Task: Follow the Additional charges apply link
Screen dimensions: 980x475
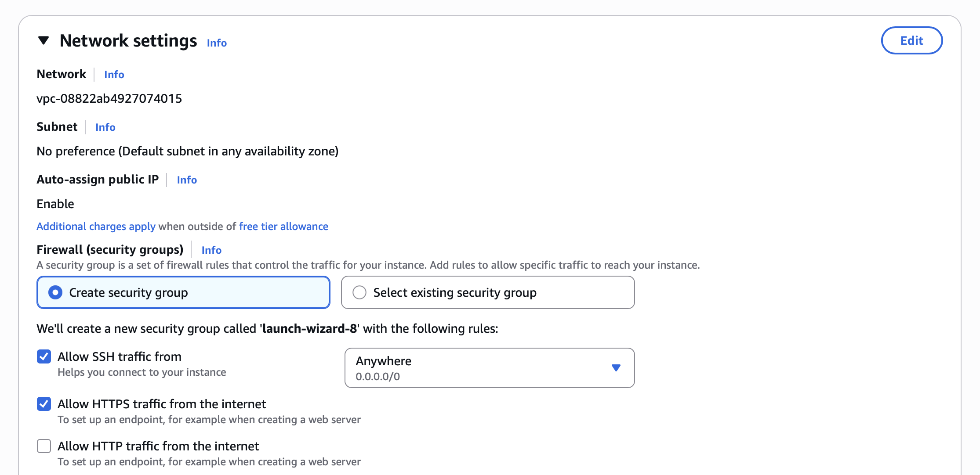Action: (95, 227)
